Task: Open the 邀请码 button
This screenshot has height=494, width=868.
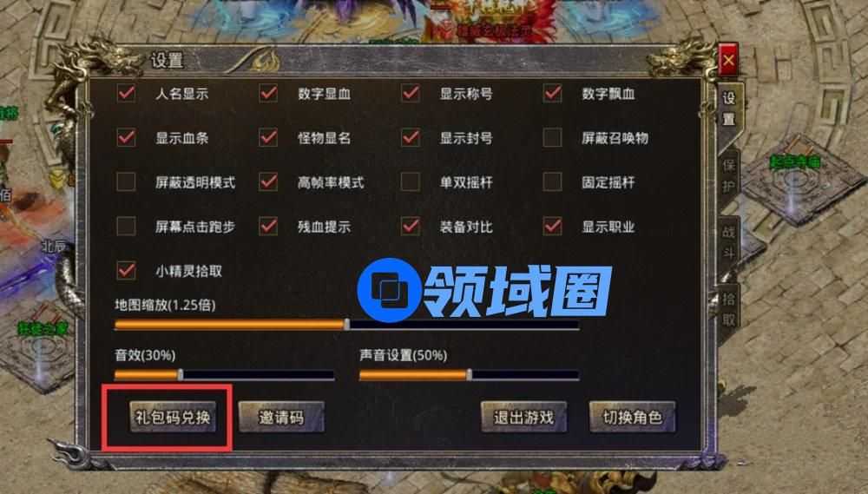Action: click(281, 417)
